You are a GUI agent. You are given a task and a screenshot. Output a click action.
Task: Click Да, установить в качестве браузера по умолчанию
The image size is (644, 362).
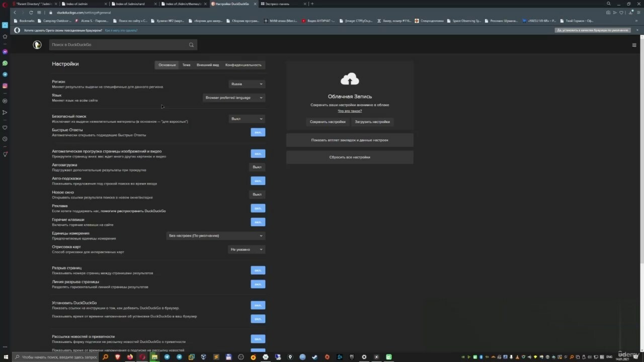[593, 30]
